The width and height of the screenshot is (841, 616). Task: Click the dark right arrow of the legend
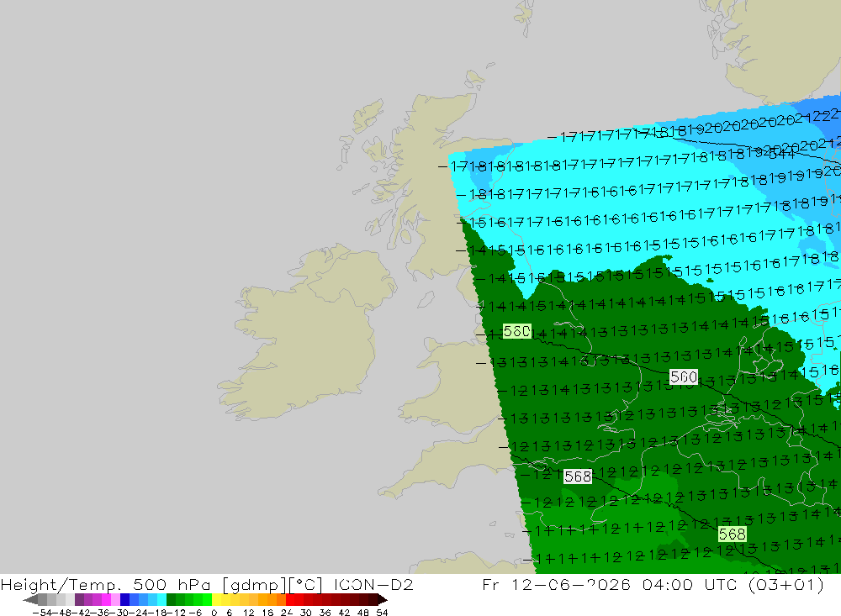383,600
